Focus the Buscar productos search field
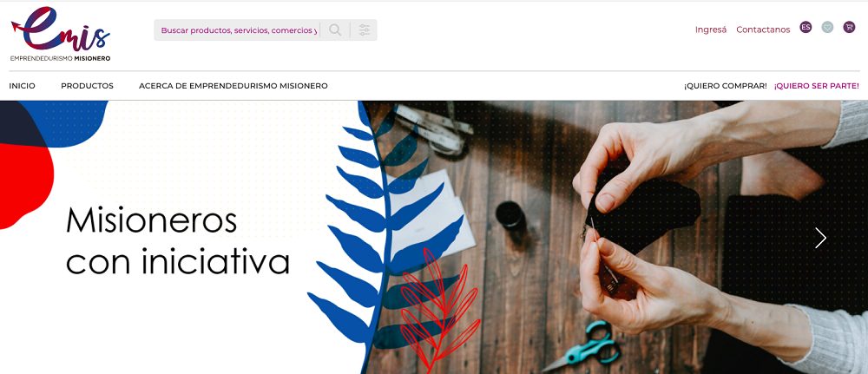The height and width of the screenshot is (374, 868). click(240, 30)
